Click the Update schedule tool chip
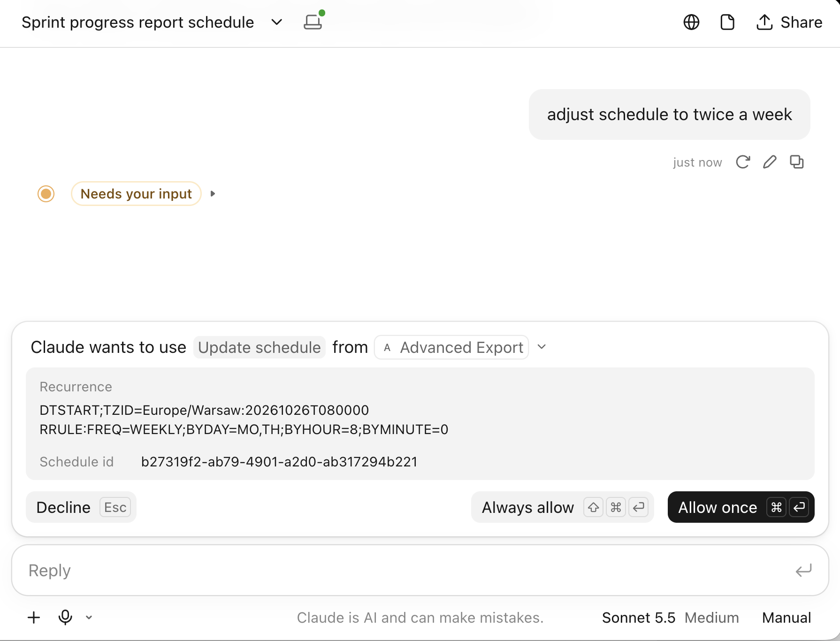This screenshot has width=840, height=641. (259, 347)
